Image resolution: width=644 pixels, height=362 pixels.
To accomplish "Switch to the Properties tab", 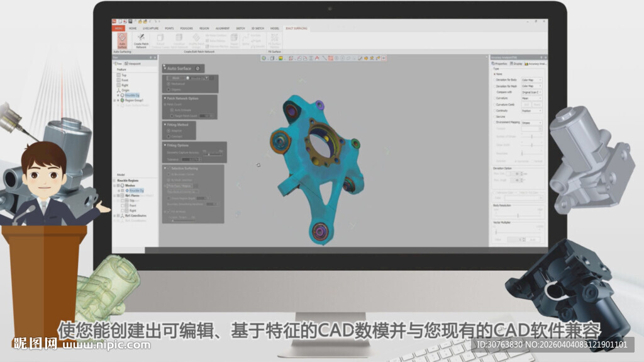I will point(499,64).
